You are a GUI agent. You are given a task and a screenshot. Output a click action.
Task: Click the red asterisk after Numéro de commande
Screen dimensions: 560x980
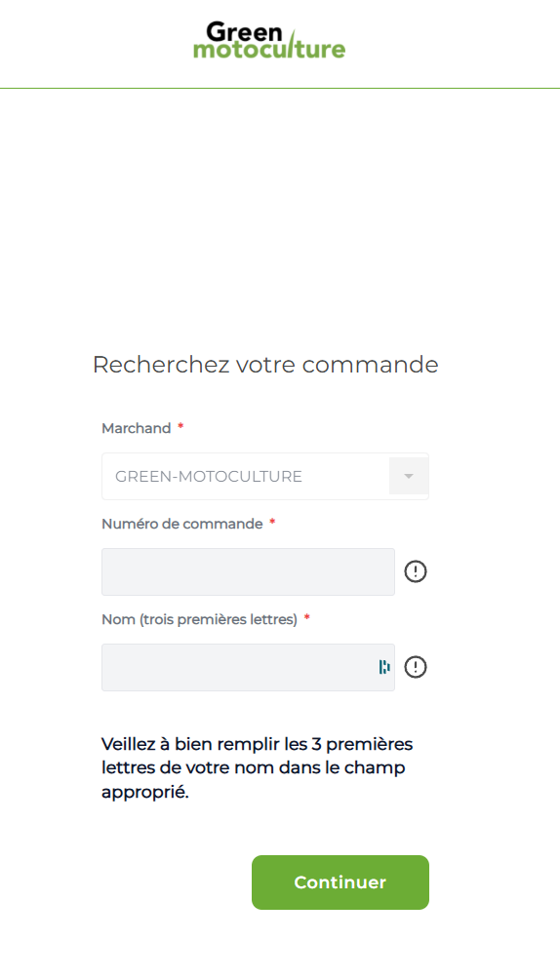[272, 522]
